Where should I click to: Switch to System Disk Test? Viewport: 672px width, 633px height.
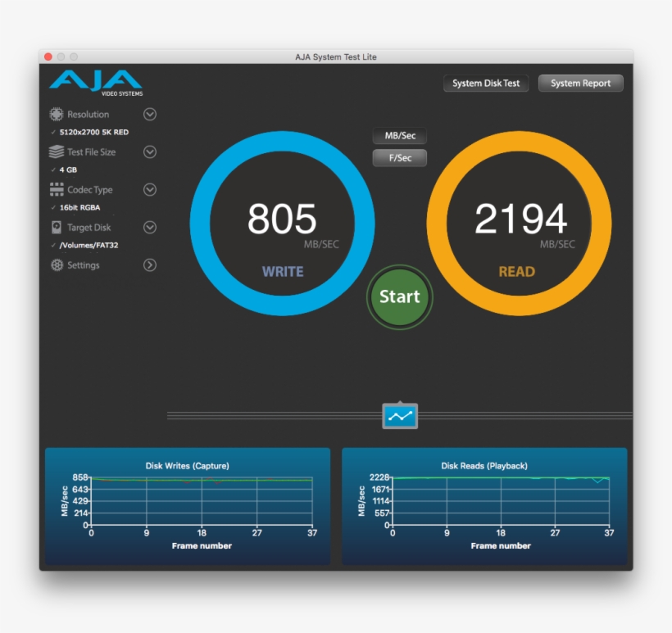pos(486,84)
